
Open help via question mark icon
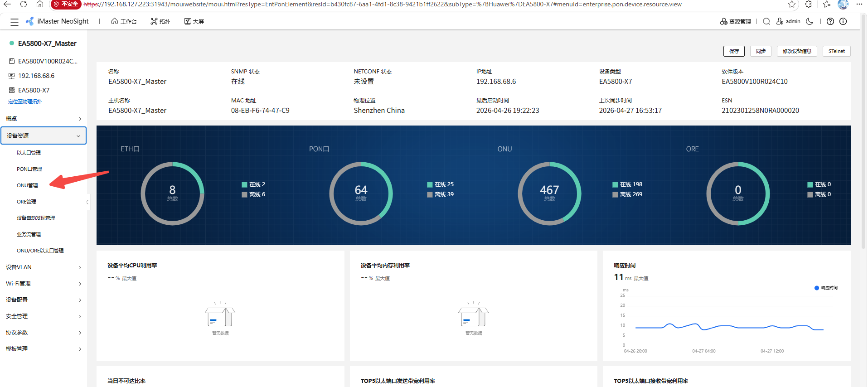tap(830, 21)
